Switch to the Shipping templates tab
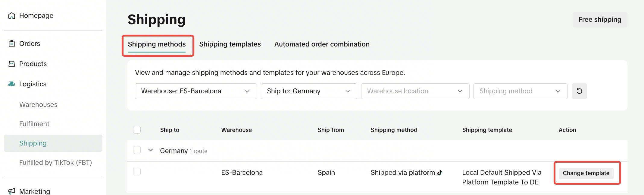This screenshot has height=195, width=644. click(230, 44)
